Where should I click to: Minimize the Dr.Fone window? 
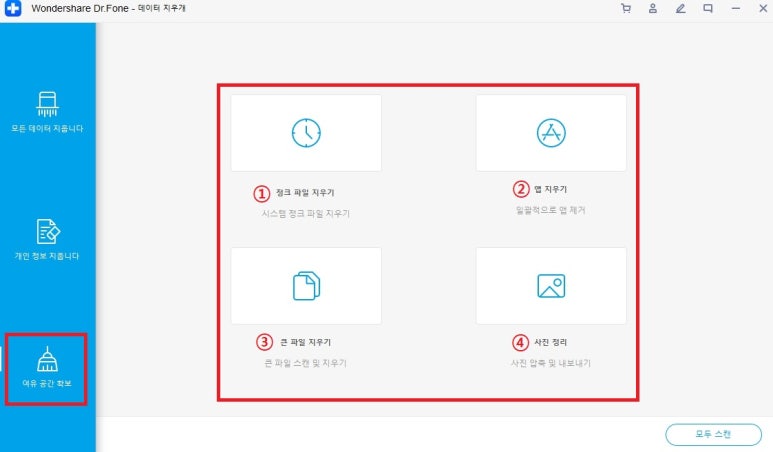736,8
